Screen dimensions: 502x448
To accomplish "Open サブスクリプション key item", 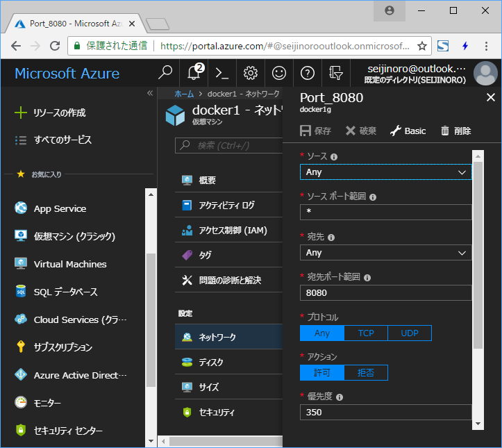I will (x=53, y=347).
